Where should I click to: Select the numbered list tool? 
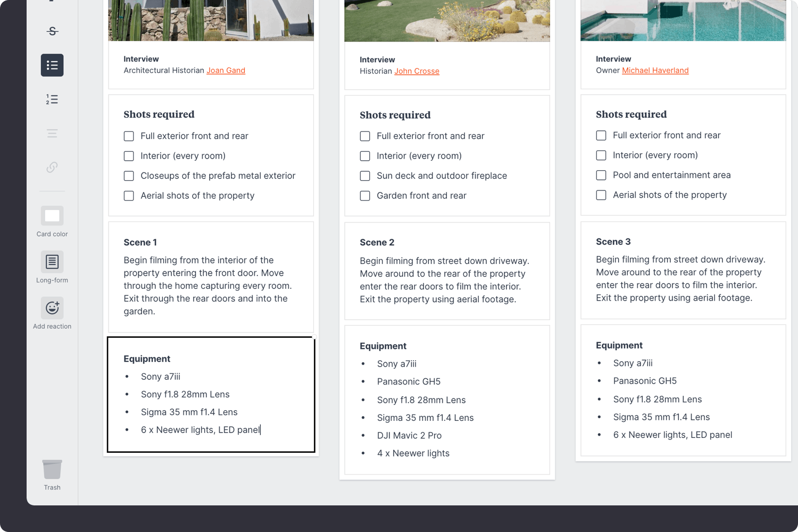[x=52, y=99]
